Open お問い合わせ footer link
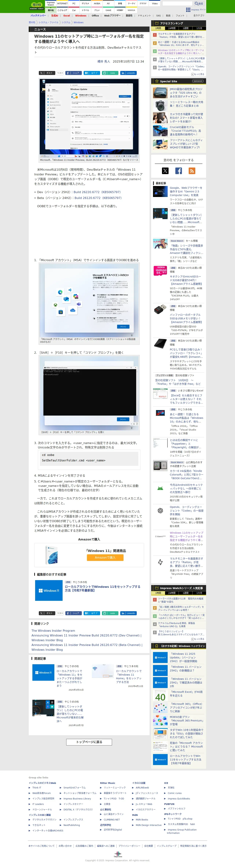The width and height of the screenshot is (235, 868). 65,846
